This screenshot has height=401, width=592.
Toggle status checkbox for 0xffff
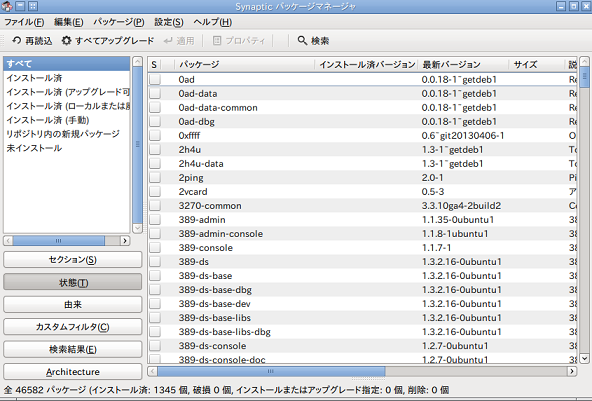coord(155,135)
